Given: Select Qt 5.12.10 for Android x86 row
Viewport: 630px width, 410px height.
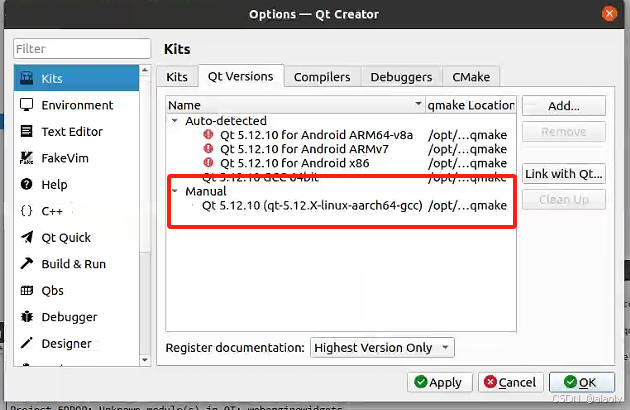Looking at the screenshot, I should point(341,163).
